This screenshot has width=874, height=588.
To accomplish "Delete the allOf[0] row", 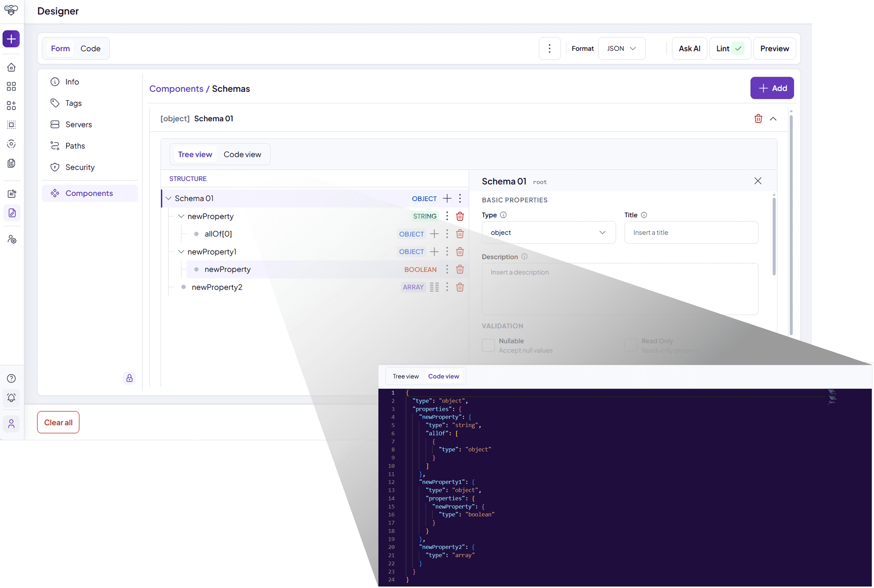I will [x=460, y=234].
